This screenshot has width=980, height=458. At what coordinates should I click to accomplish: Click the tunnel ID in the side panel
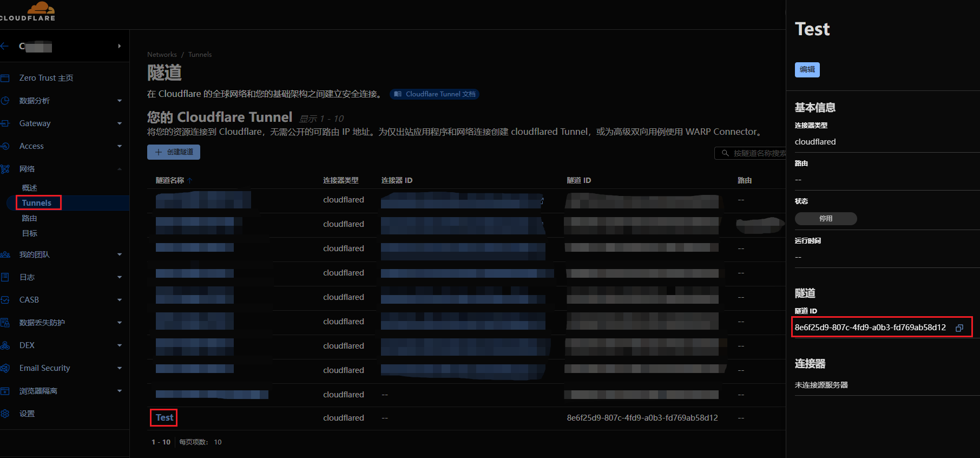click(x=870, y=328)
